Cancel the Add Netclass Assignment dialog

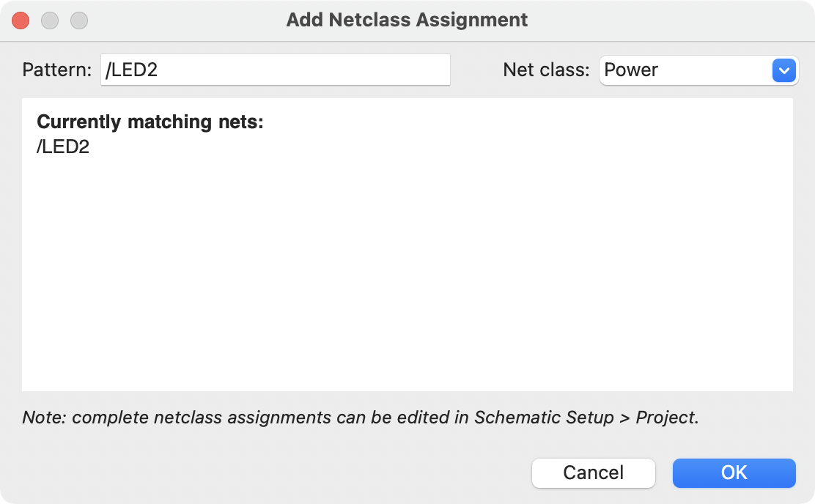point(594,472)
